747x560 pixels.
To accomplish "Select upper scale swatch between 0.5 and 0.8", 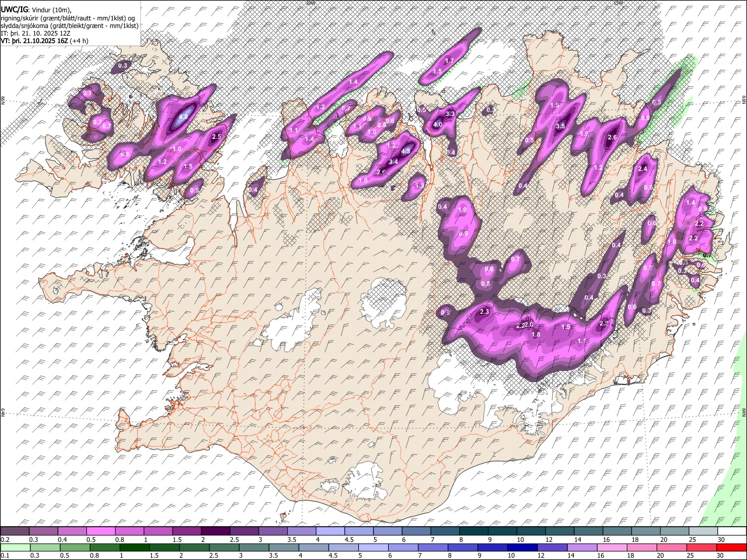I will pyautogui.click(x=101, y=531).
